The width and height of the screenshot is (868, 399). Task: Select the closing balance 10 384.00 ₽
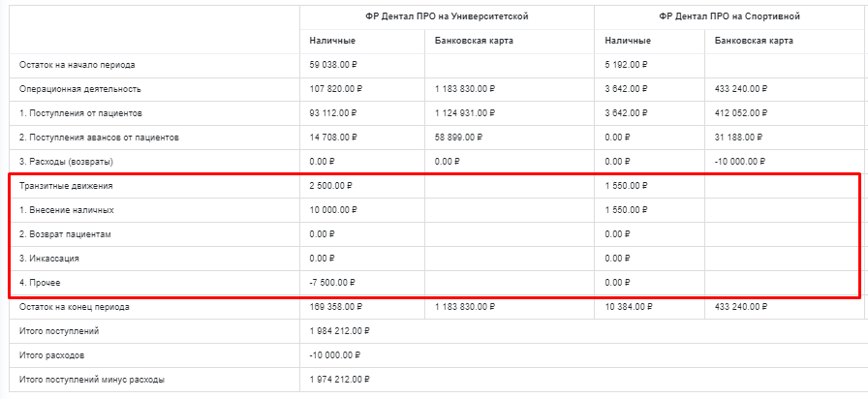pyautogui.click(x=629, y=307)
